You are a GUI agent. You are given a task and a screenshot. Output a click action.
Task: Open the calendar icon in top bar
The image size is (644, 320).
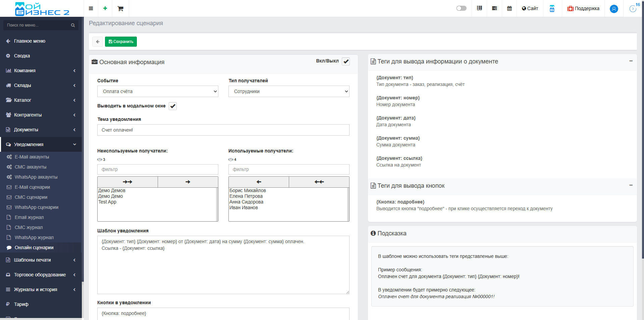(509, 8)
